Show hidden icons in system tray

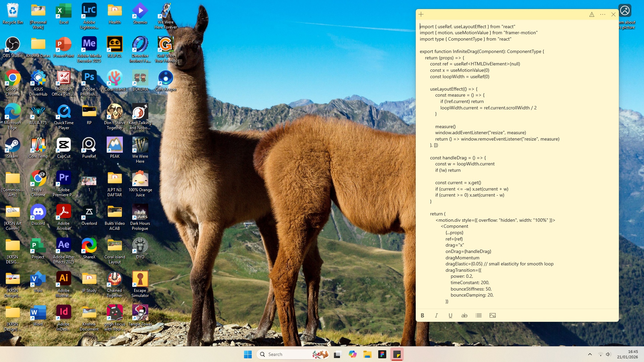pyautogui.click(x=590, y=354)
